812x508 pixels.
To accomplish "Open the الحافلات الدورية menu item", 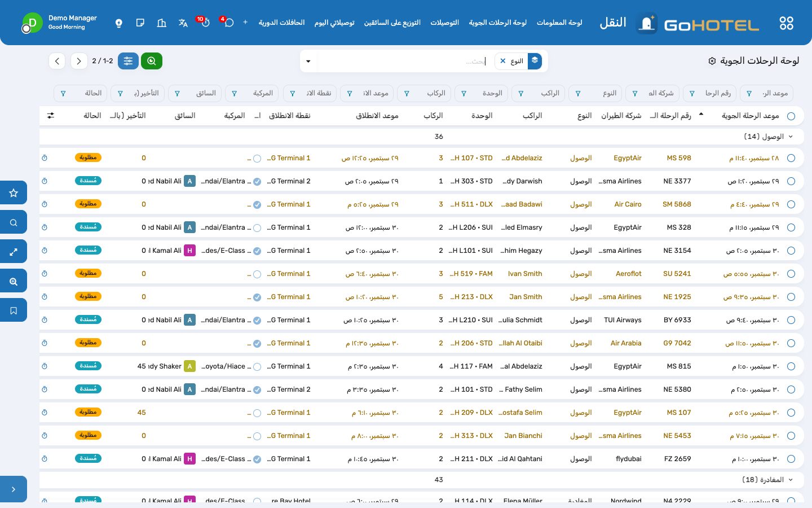I will coord(282,23).
